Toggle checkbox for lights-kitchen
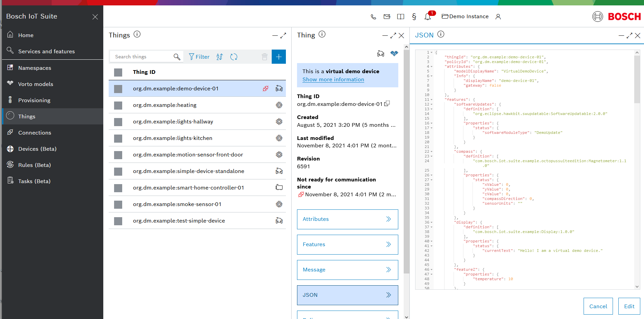 point(118,138)
